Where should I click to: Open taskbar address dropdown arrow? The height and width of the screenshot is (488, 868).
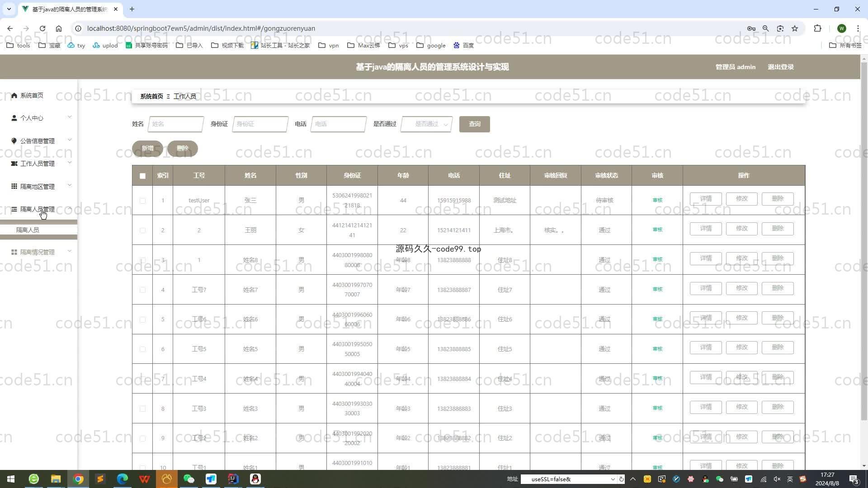(x=613, y=479)
